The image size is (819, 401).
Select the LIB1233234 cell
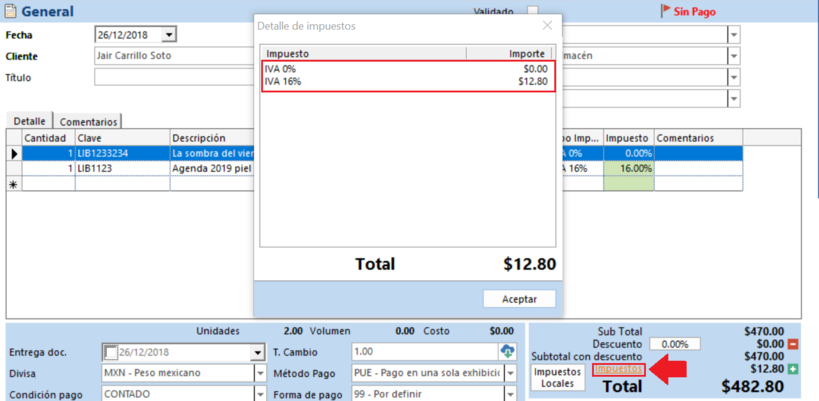(123, 154)
